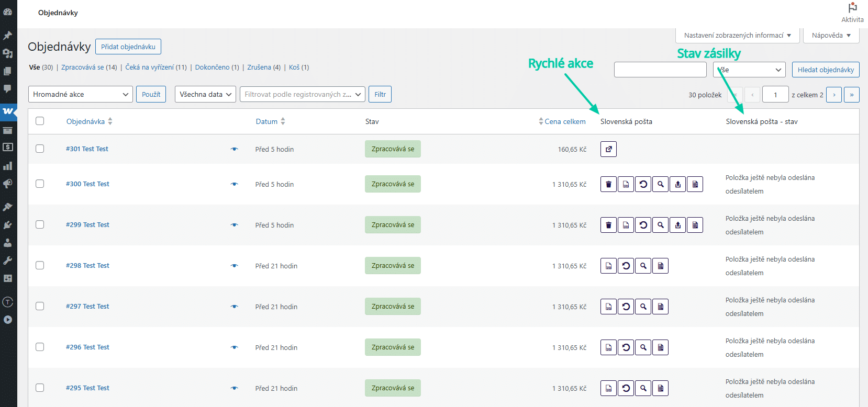Open the Vše shipment status dropdown

(750, 70)
